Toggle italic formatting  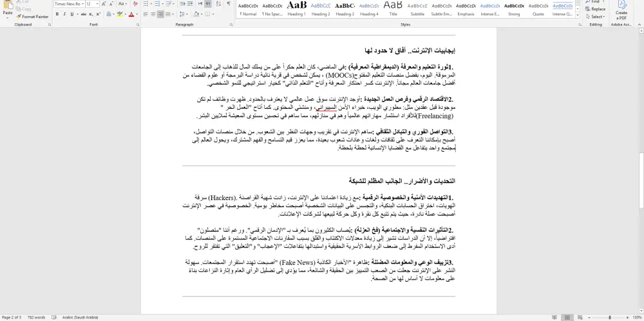pyautogui.click(x=64, y=14)
